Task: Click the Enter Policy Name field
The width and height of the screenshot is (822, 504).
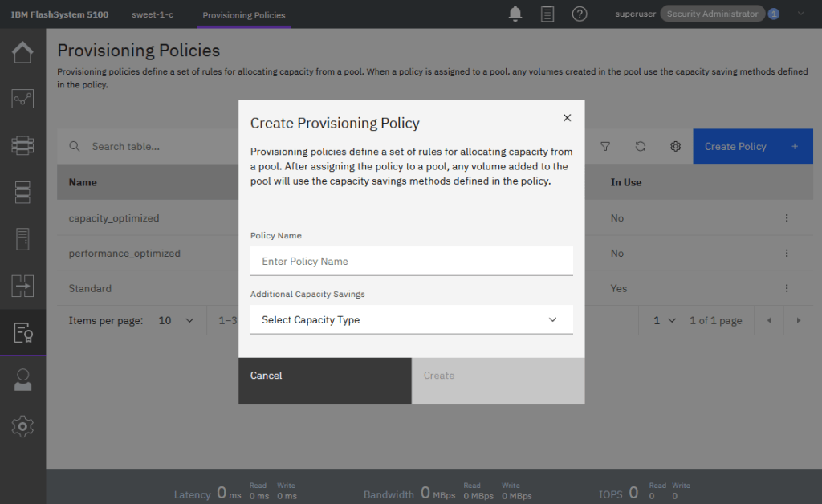Action: coord(411,261)
